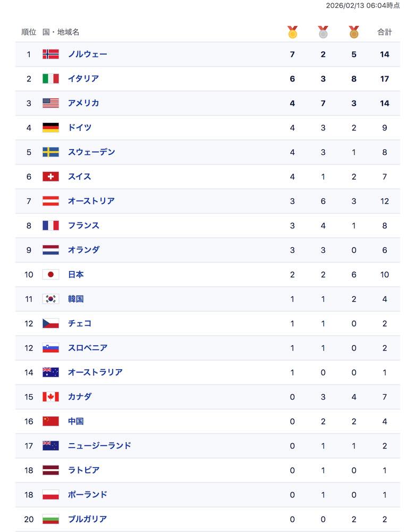Click the 順位 rank column header
The image size is (415, 532).
pos(29,32)
